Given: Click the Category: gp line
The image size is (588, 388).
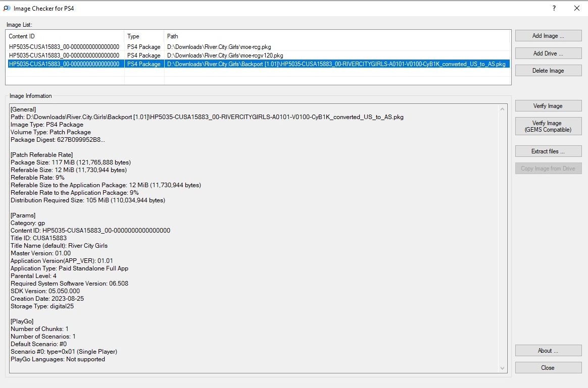Looking at the screenshot, I should [x=28, y=223].
